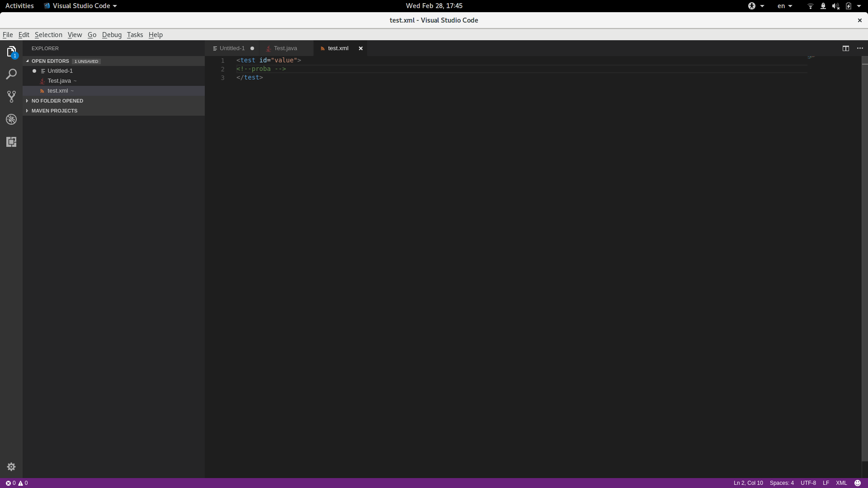Open the Debug menu

coord(112,35)
